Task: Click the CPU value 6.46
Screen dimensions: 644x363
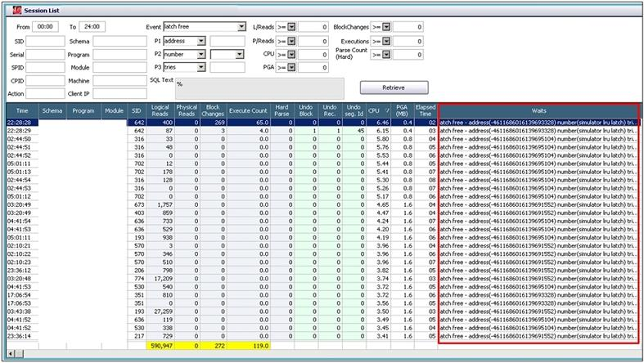Action: (382, 123)
